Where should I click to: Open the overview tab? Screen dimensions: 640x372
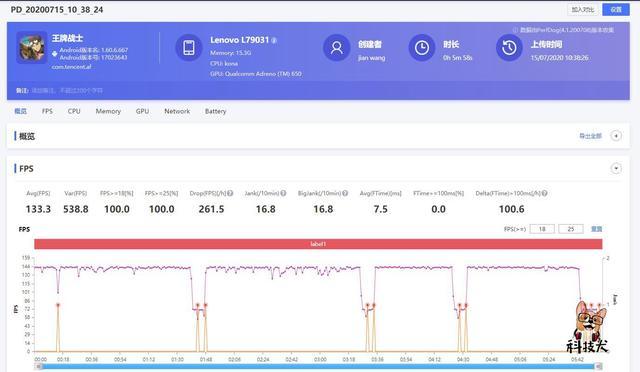coord(20,111)
